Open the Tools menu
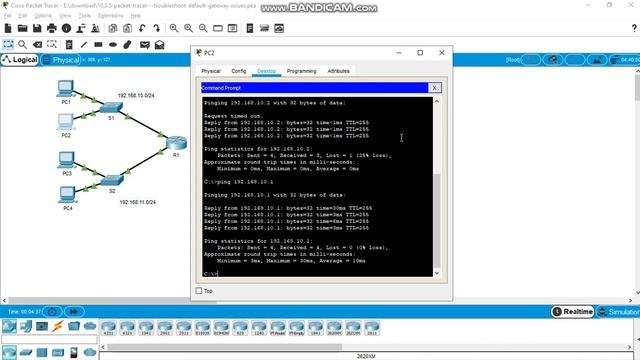Image resolution: width=640 pixels, height=360 pixels. click(84, 16)
